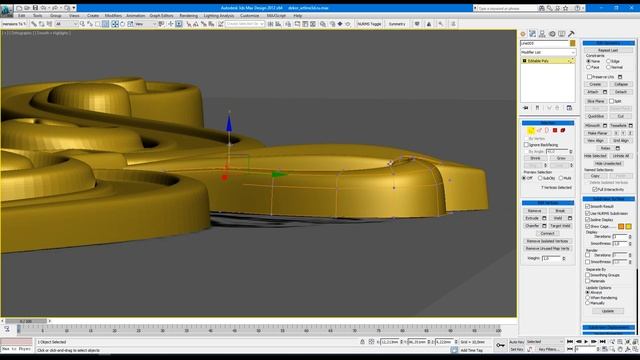Open the Modifier List dropdown

point(548,52)
